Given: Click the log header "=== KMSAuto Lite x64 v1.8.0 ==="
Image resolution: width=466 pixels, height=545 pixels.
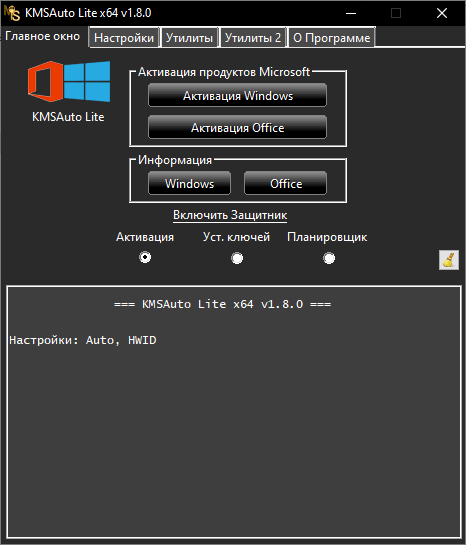Looking at the screenshot, I should point(222,304).
